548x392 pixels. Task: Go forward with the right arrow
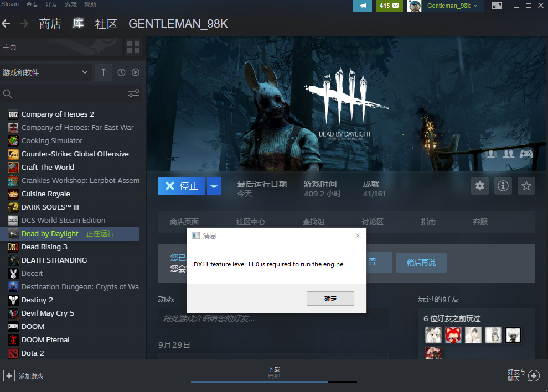point(24,24)
